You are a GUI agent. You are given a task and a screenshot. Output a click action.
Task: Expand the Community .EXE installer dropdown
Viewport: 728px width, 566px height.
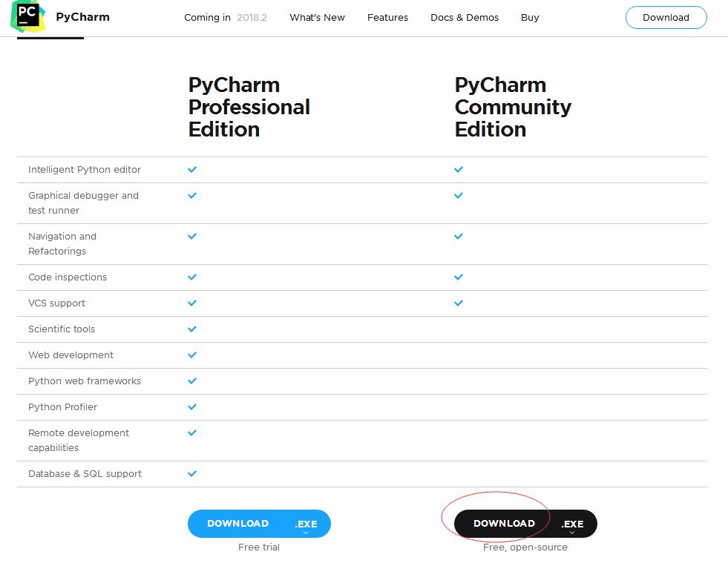(x=572, y=524)
